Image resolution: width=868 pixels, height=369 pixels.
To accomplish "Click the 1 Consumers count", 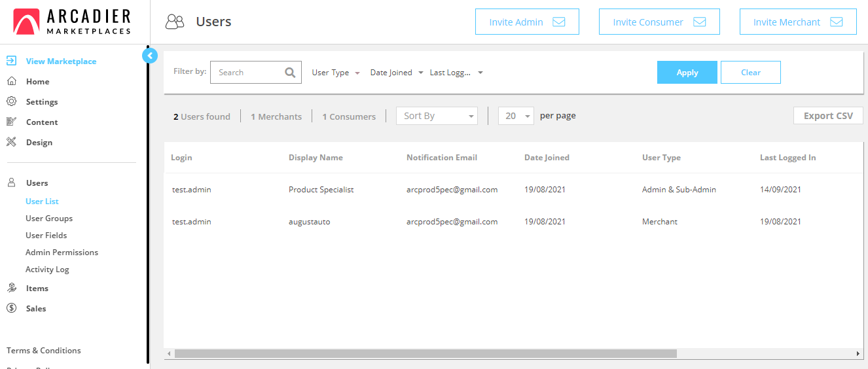I will 349,116.
